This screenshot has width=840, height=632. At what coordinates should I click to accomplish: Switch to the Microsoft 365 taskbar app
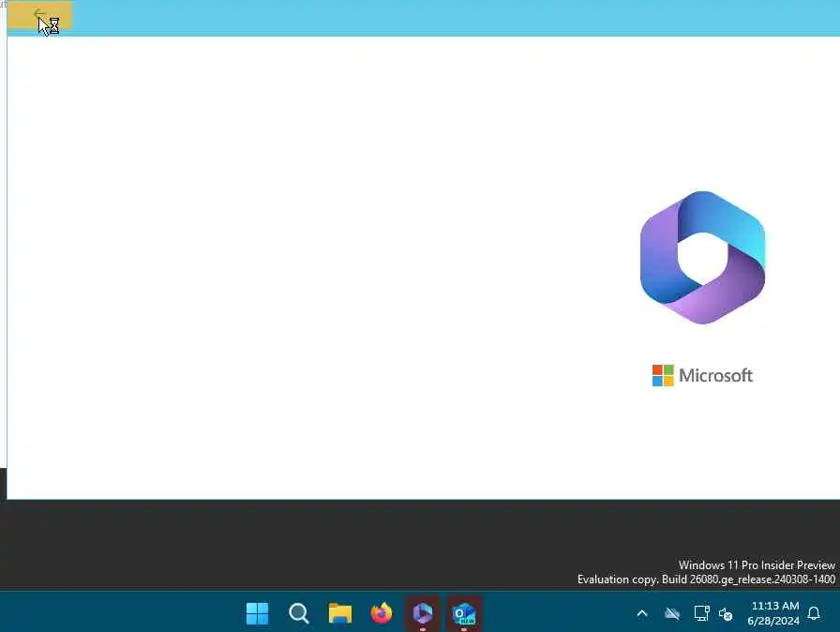[x=423, y=613]
